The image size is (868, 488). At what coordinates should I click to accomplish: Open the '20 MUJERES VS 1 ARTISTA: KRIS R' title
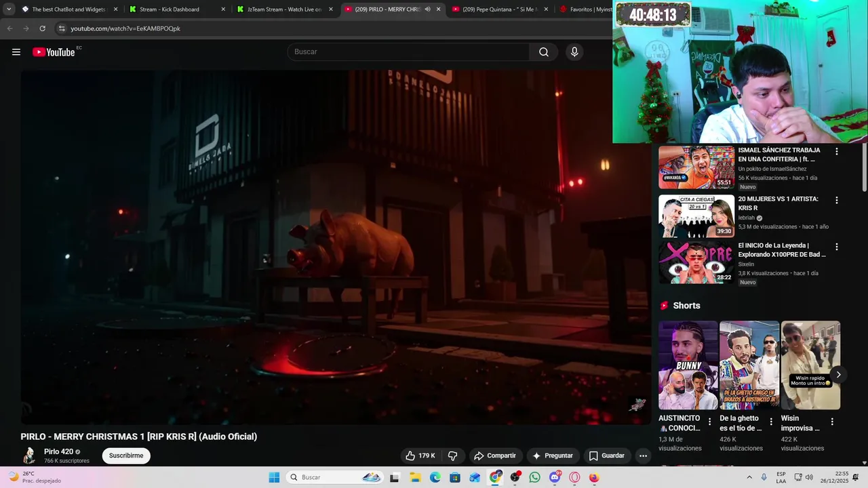[x=778, y=203]
